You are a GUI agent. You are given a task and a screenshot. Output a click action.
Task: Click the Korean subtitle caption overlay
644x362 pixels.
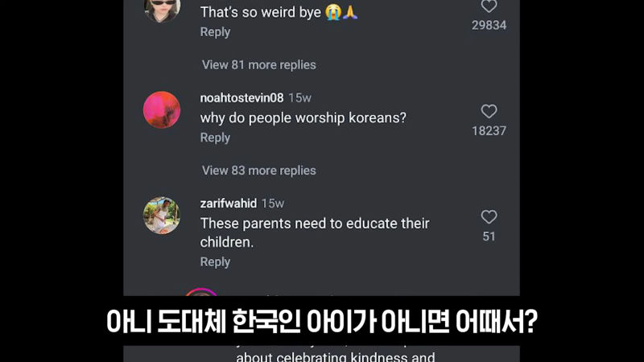(321, 321)
